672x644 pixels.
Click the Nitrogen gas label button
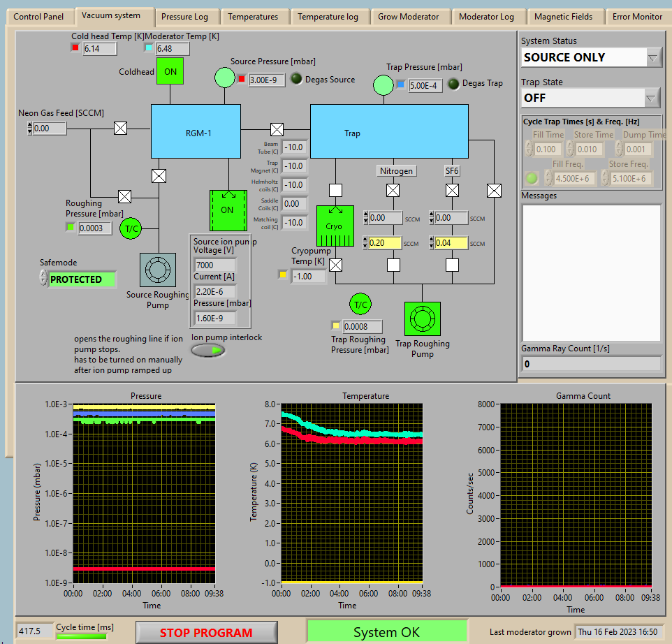(x=396, y=170)
